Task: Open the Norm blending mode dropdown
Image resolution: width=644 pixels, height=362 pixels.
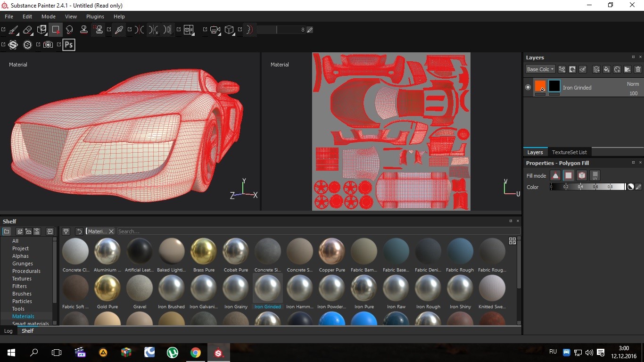Action: [x=633, y=84]
